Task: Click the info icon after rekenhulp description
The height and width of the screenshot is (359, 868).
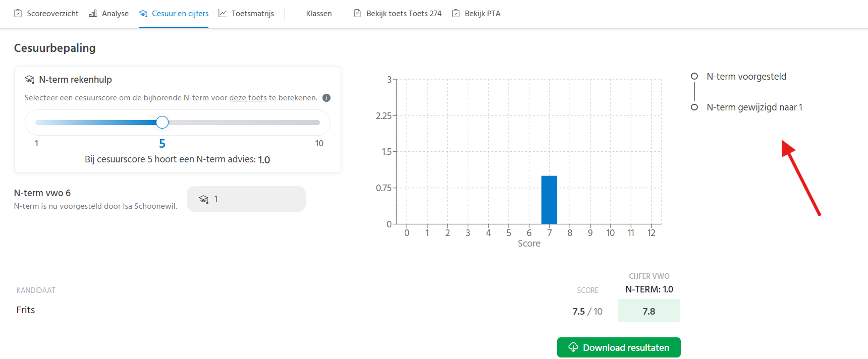Action: 327,98
